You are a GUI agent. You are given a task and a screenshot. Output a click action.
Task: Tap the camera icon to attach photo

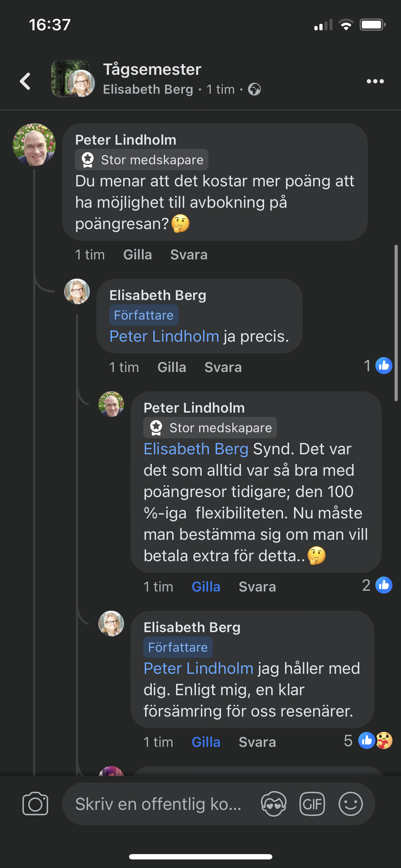pos(35,804)
